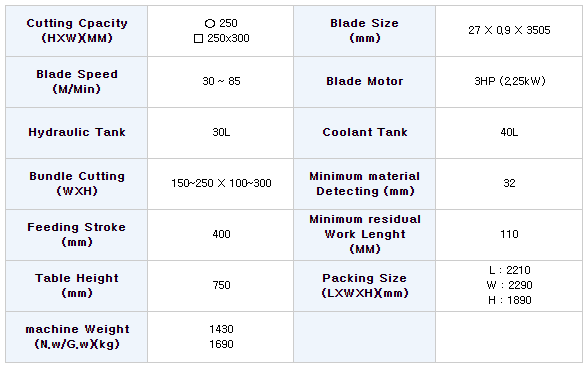Screen dimensions: 586x367
Task: Select the machine Weight label cell
Action: point(77,337)
